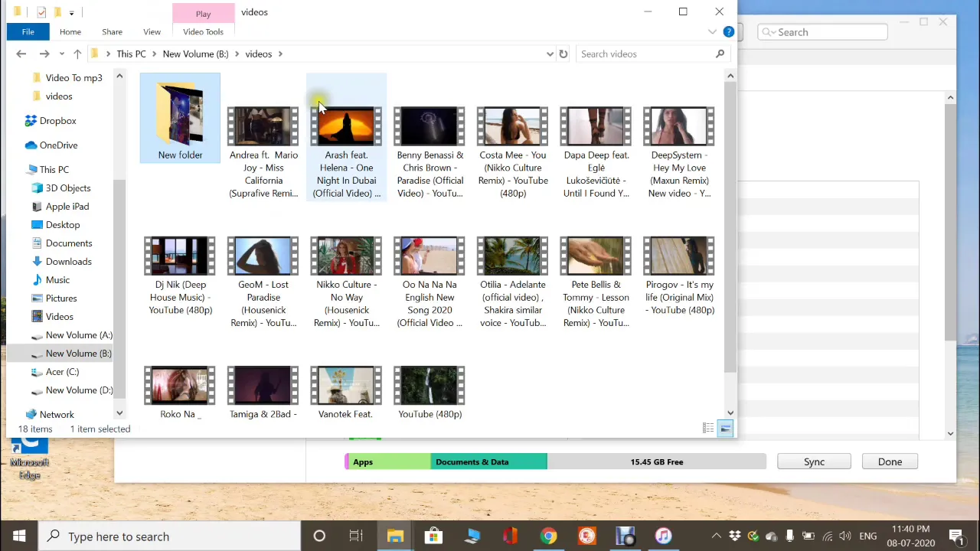
Task: Open iTunes from the taskbar
Action: (663, 536)
